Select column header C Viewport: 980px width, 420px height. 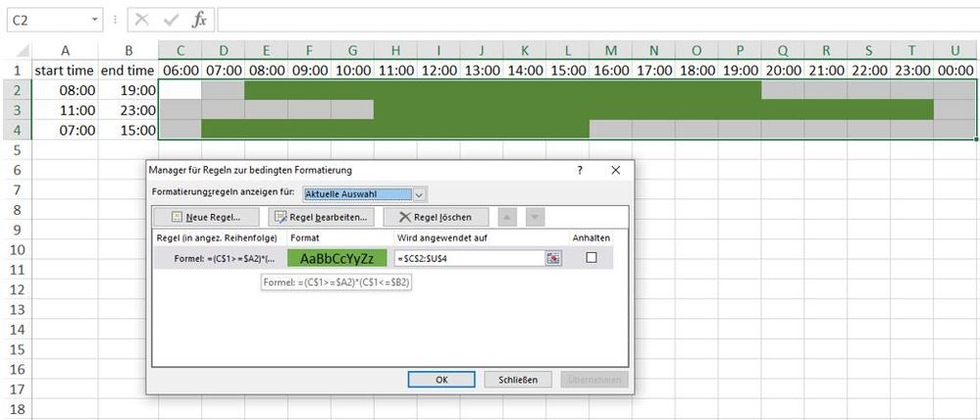point(180,51)
